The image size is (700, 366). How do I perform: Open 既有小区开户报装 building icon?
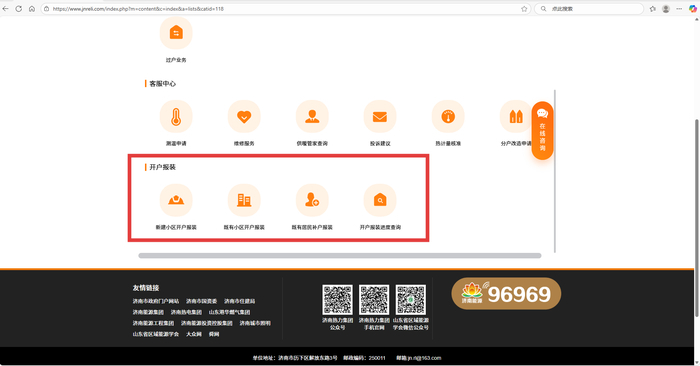[x=244, y=200]
